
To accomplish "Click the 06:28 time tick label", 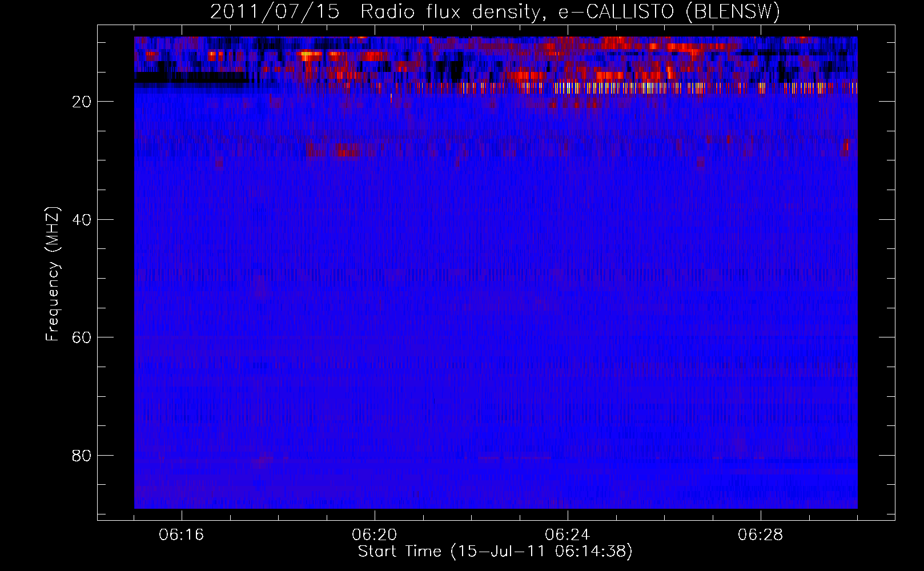I will 761,535.
